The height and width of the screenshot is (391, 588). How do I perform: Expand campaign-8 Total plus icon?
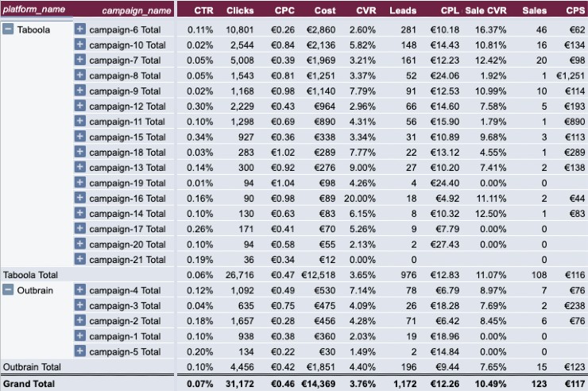(80, 75)
